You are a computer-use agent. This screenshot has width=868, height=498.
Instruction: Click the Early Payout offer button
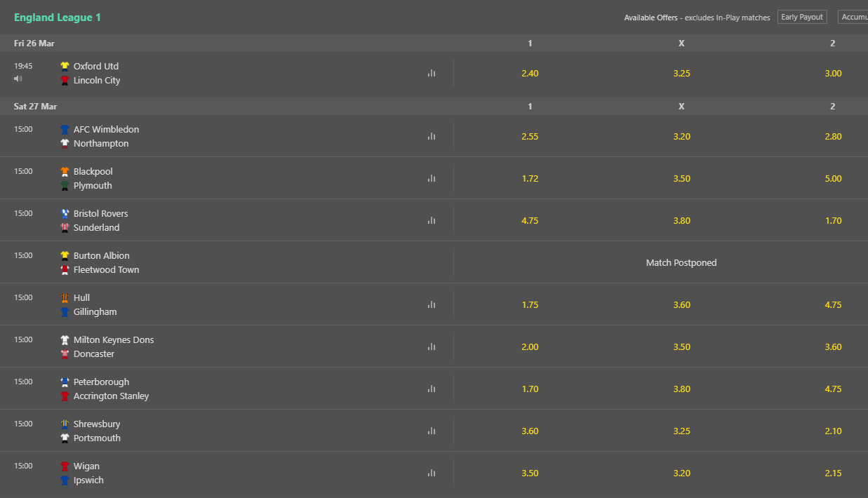click(x=802, y=17)
